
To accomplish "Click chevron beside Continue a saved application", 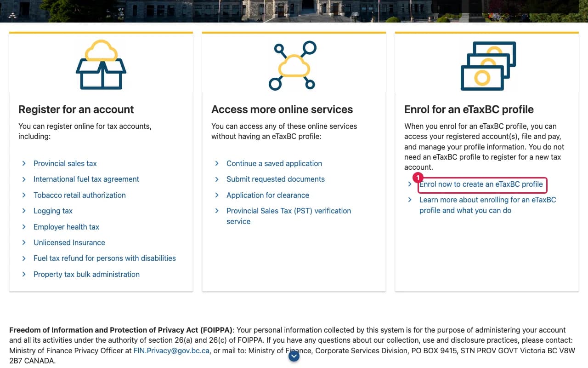I will point(217,163).
